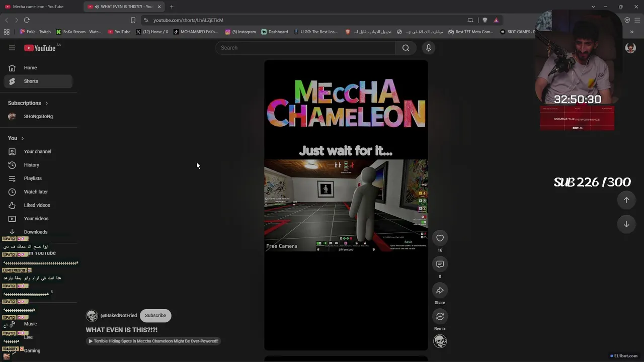The image size is (644, 362).
Task: Pause the Meccha Chameleon Short video
Action: pos(346,205)
